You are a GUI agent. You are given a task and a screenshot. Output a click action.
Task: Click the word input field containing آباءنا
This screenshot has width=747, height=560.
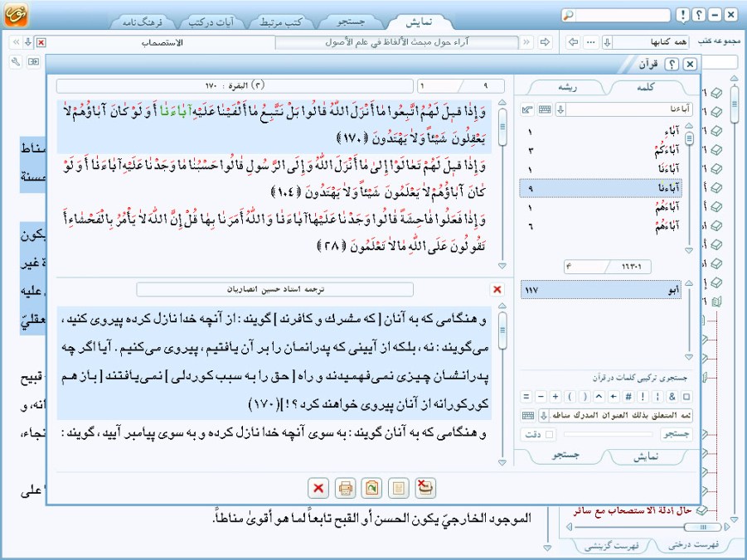(x=628, y=109)
